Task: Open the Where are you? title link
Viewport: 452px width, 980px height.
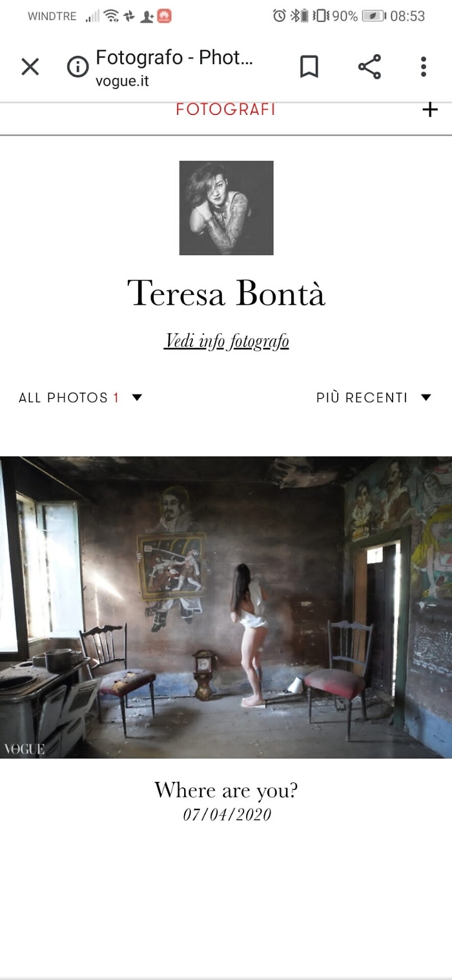Action: (226, 790)
